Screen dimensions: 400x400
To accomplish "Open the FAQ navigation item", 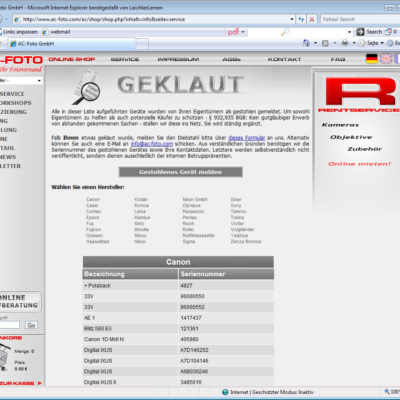I will click(338, 59).
